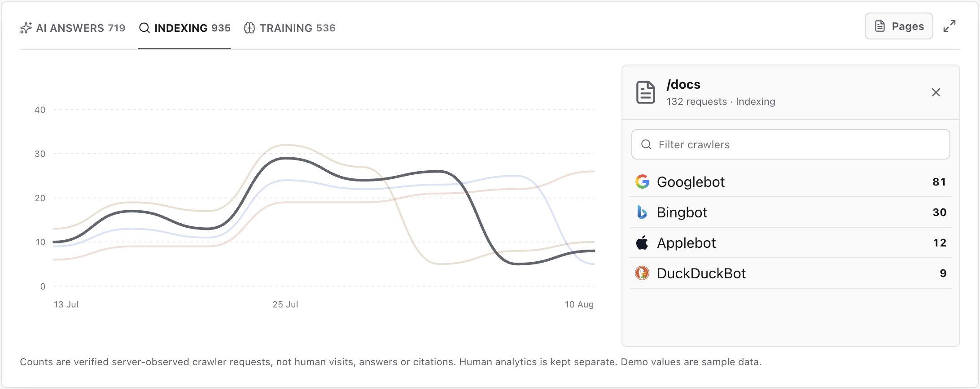Click the Apple logo icon
This screenshot has height=389, width=980.
click(642, 242)
